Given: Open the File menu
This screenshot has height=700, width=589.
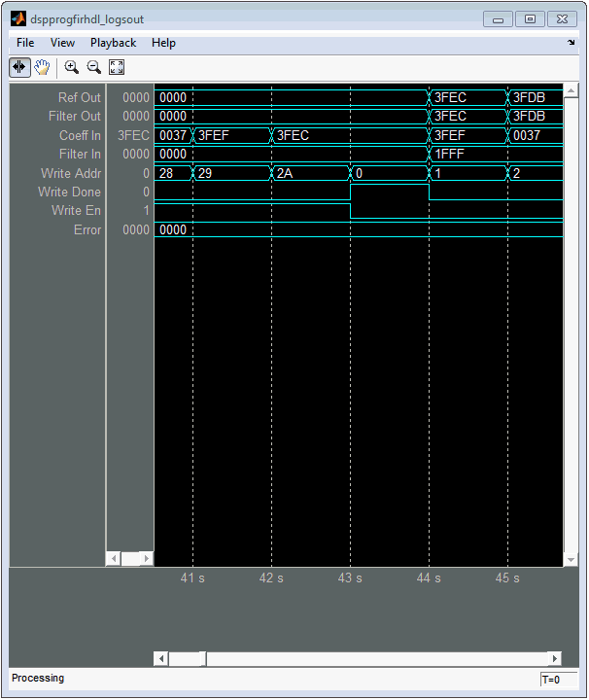Looking at the screenshot, I should [x=25, y=43].
